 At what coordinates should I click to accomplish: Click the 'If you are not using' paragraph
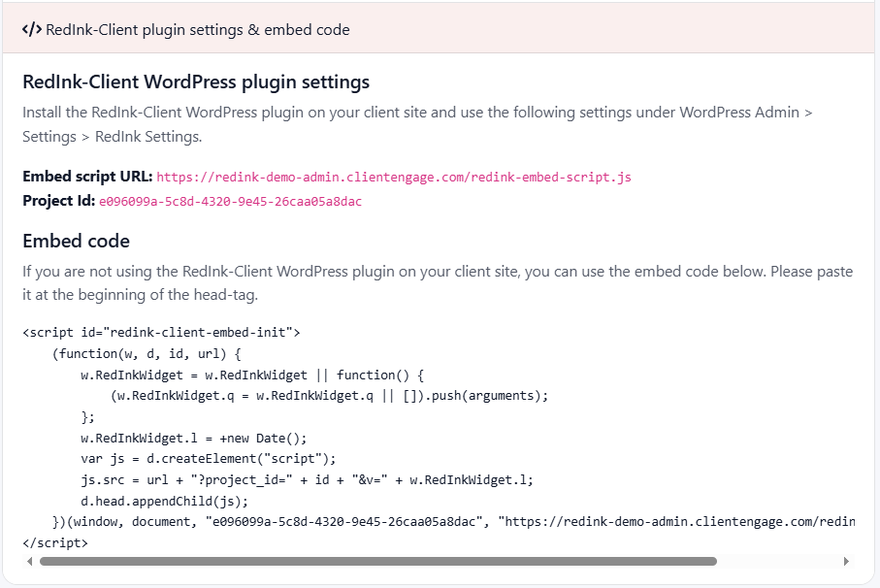pyautogui.click(x=438, y=282)
